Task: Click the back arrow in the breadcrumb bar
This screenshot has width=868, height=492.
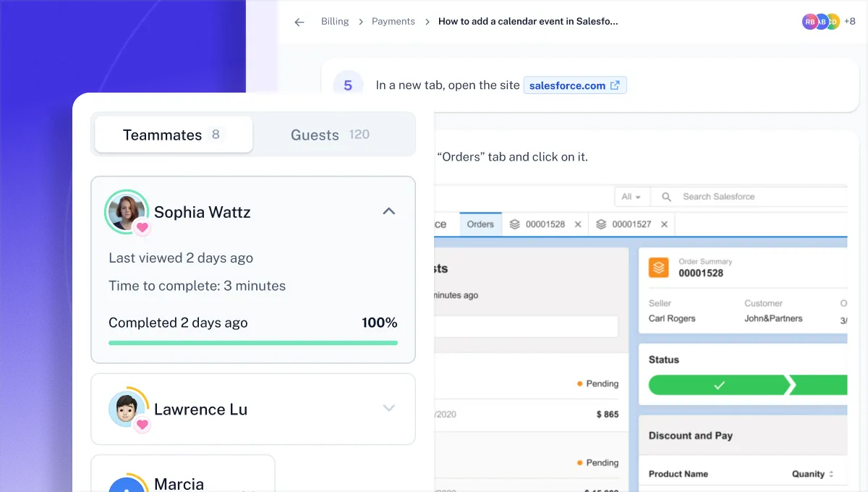Action: pyautogui.click(x=299, y=22)
